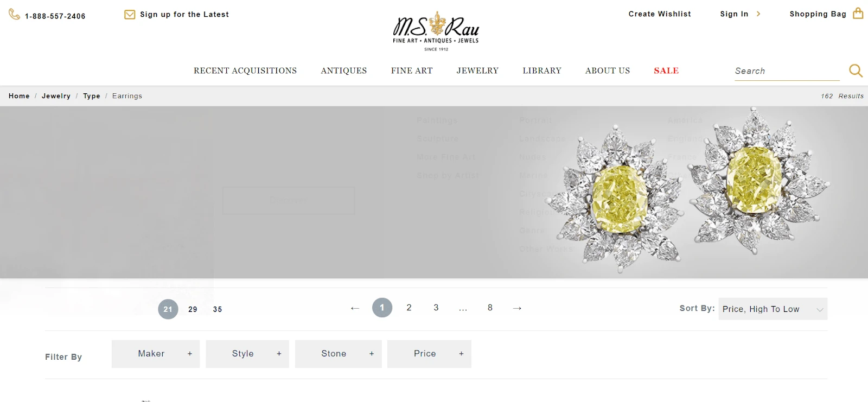Show 29 items per page
Screen dimensions: 868x402
point(193,309)
